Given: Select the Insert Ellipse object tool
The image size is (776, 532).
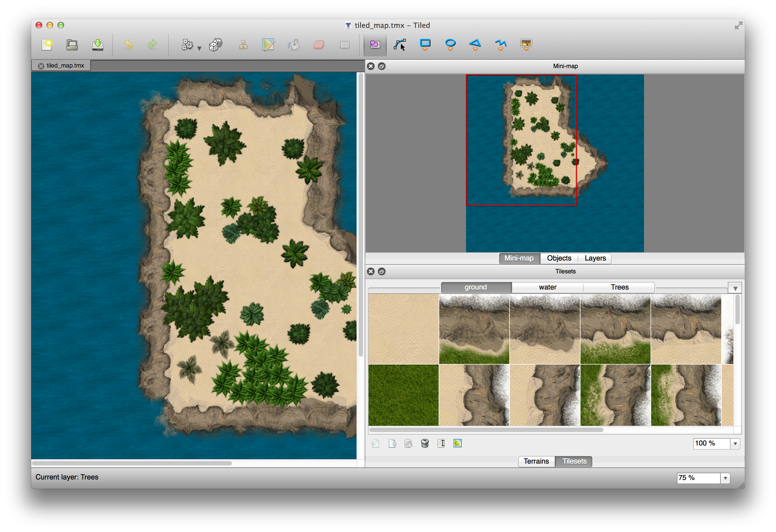Looking at the screenshot, I should pos(450,44).
